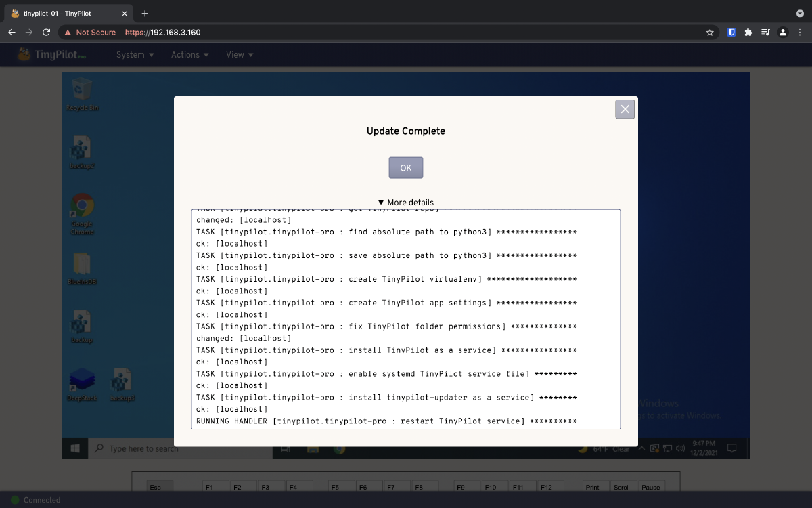The width and height of the screenshot is (812, 508).
Task: Open the System dropdown menu
Action: pyautogui.click(x=135, y=55)
